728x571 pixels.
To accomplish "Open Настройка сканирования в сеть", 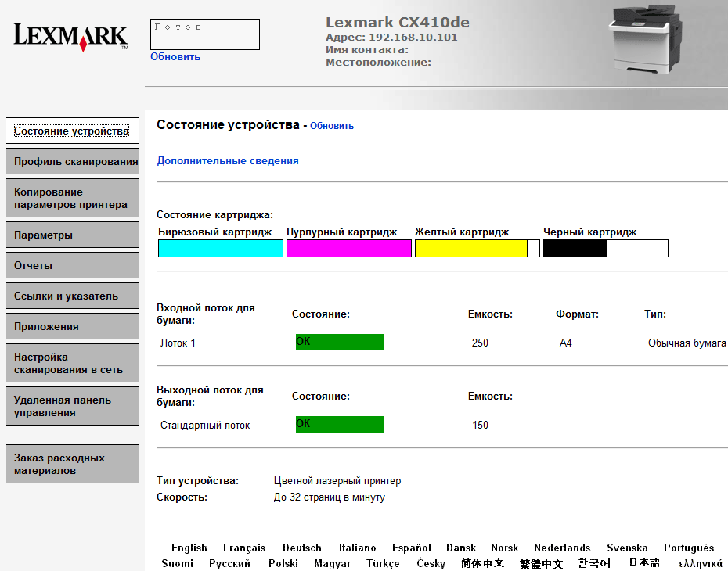I will click(73, 363).
